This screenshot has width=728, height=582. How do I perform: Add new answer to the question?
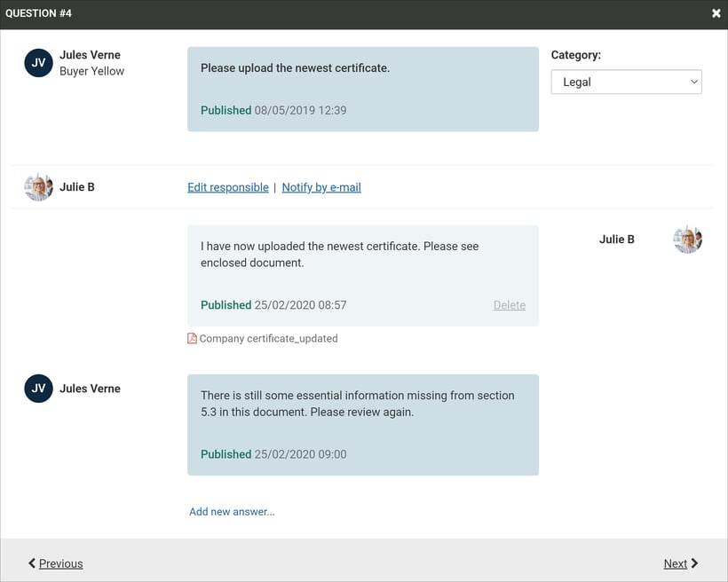[x=232, y=511]
